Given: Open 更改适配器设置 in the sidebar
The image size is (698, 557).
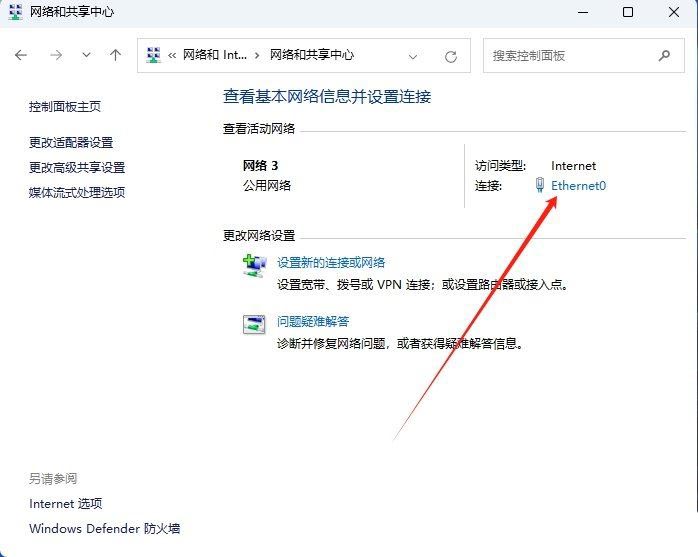Looking at the screenshot, I should [71, 143].
